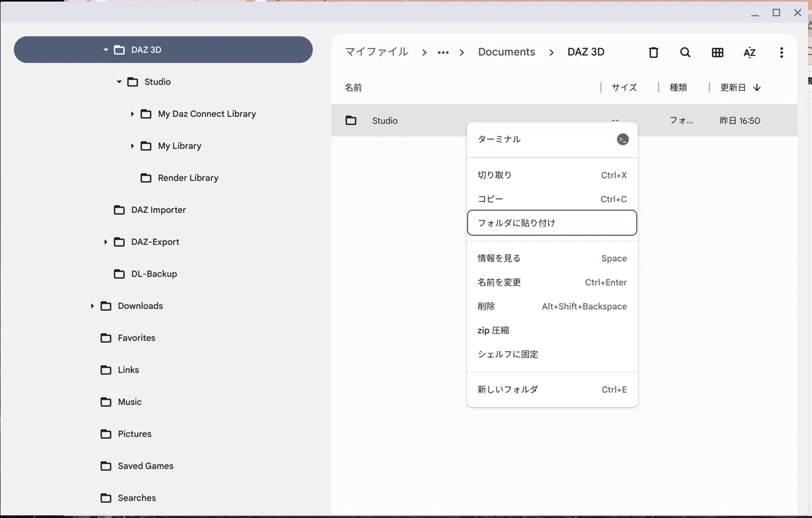Click DAZ 3D in breadcrumb path
Screen dimensions: 812x518
pyautogui.click(x=586, y=52)
